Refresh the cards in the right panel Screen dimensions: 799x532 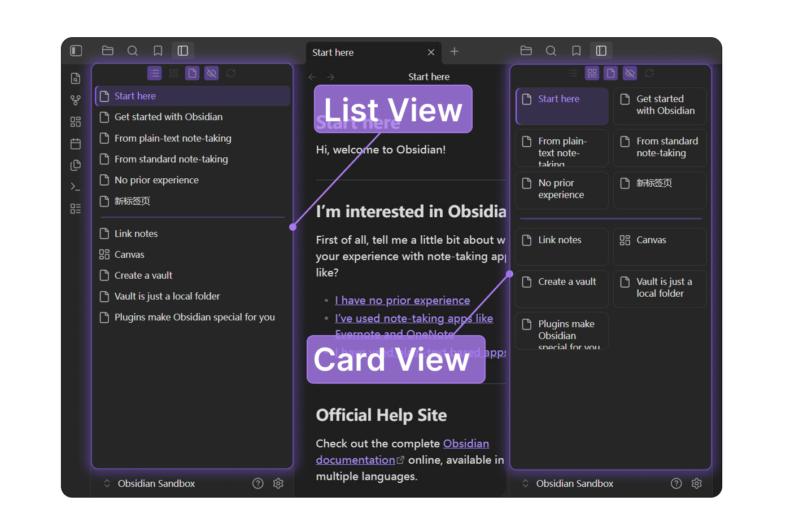[649, 73]
